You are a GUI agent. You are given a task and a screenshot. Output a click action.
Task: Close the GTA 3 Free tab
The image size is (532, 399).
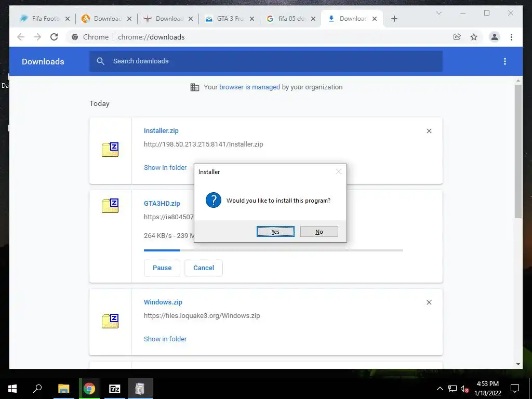tap(252, 19)
